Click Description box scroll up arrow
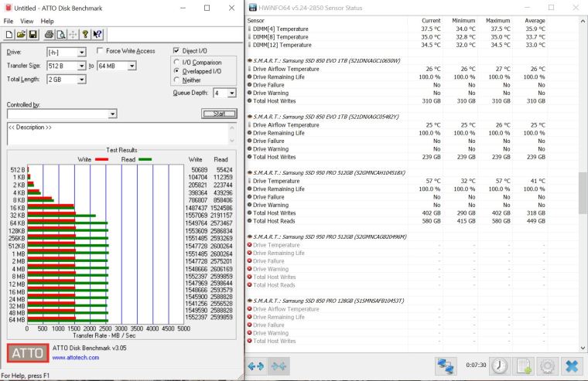The height and width of the screenshot is (381, 588). coord(232,128)
